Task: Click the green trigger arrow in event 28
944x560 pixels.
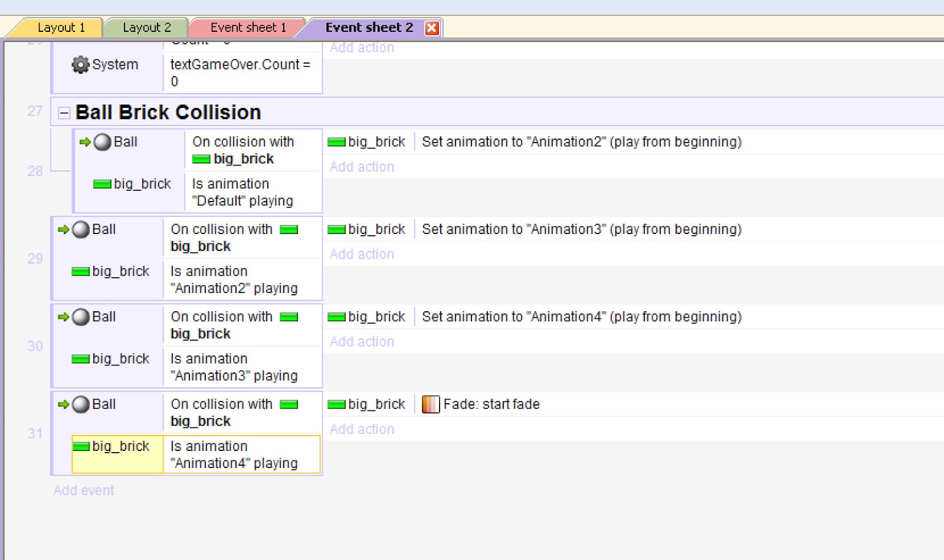Action: (85, 142)
